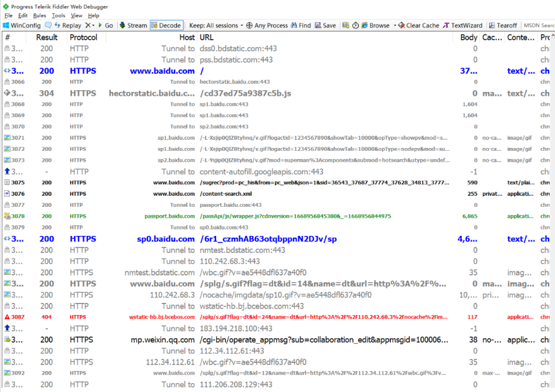Viewport: 555px width, 392px height.
Task: Click the camera screenshot icon in toolbar
Action: coord(346,25)
